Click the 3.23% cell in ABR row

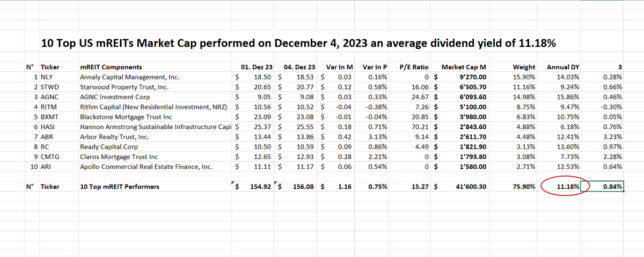coord(613,137)
